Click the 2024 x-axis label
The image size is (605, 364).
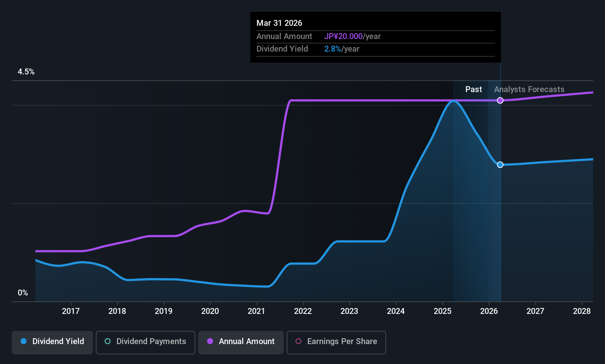(x=396, y=311)
